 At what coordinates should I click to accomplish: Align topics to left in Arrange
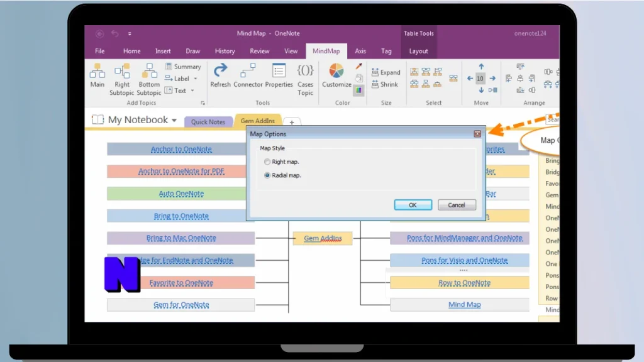(509, 79)
